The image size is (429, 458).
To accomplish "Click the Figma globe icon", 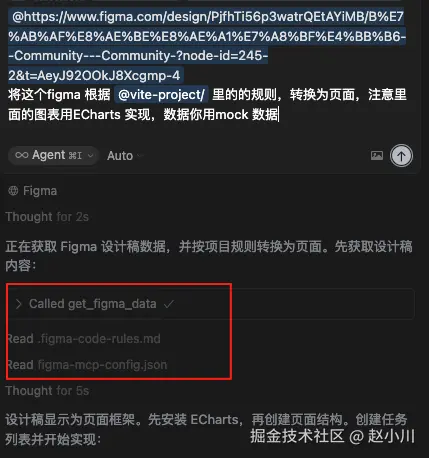I will tap(13, 191).
